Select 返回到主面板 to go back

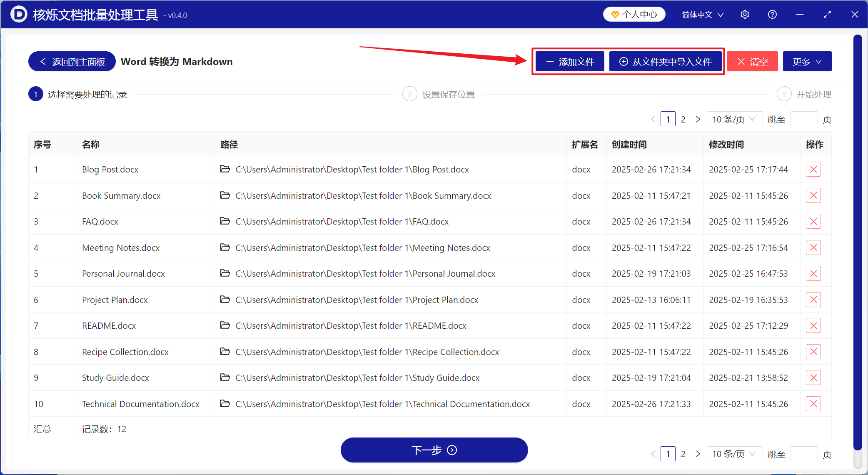click(x=72, y=61)
